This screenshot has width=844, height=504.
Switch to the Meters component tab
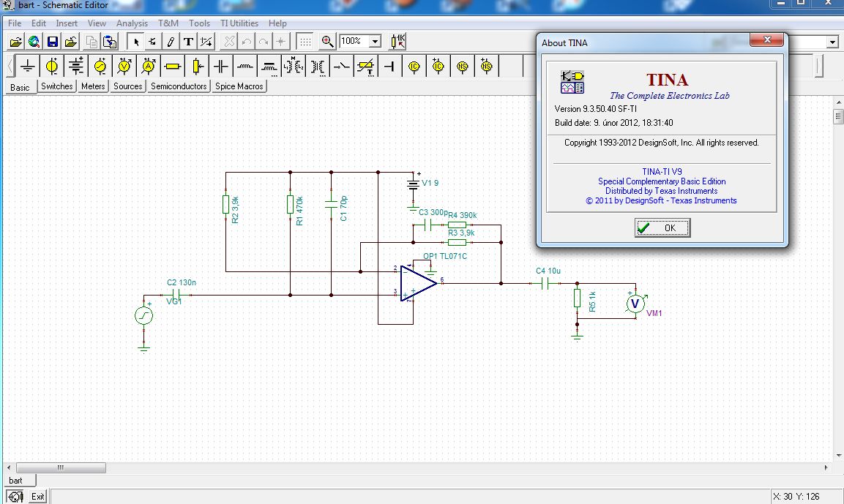(93, 86)
